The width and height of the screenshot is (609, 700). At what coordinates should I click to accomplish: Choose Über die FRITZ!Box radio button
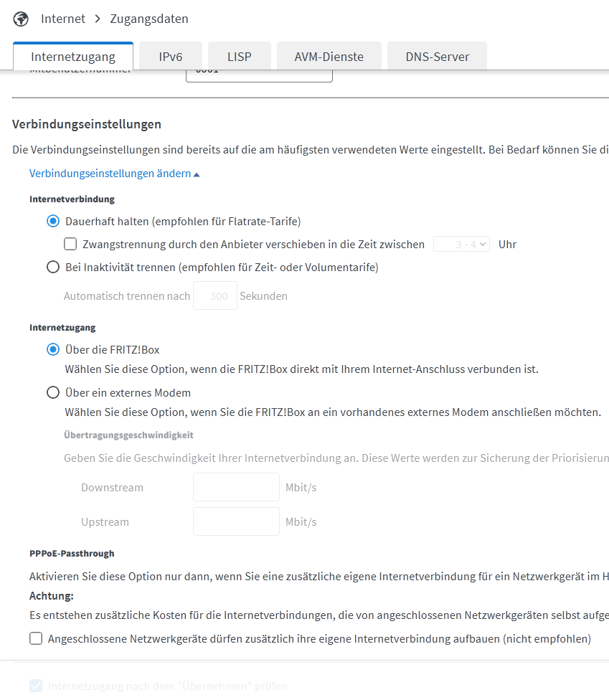coord(53,350)
